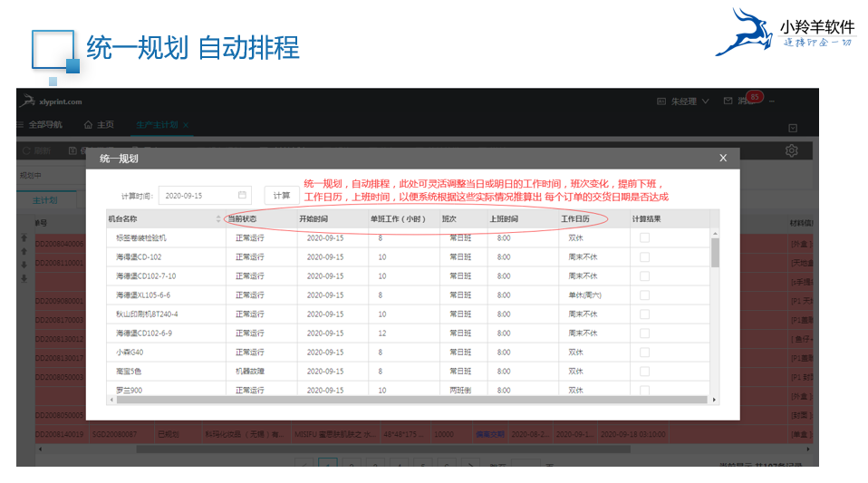Tick the 计算结果 checkbox for 海得堡CD-102

(x=644, y=257)
